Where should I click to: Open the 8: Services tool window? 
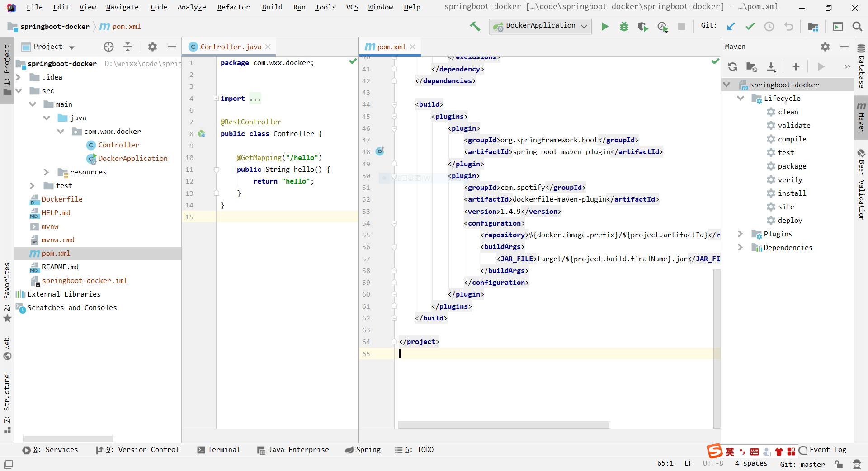[x=51, y=450]
